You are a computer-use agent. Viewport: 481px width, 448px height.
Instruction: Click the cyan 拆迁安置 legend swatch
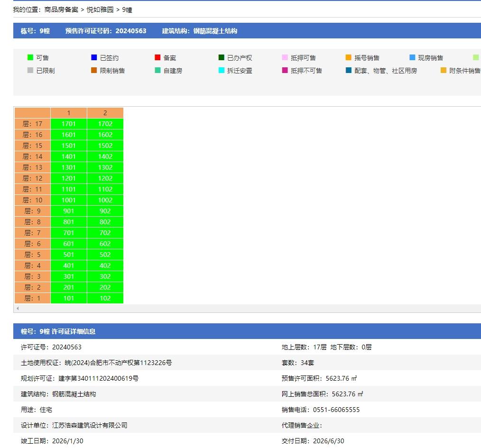[222, 70]
